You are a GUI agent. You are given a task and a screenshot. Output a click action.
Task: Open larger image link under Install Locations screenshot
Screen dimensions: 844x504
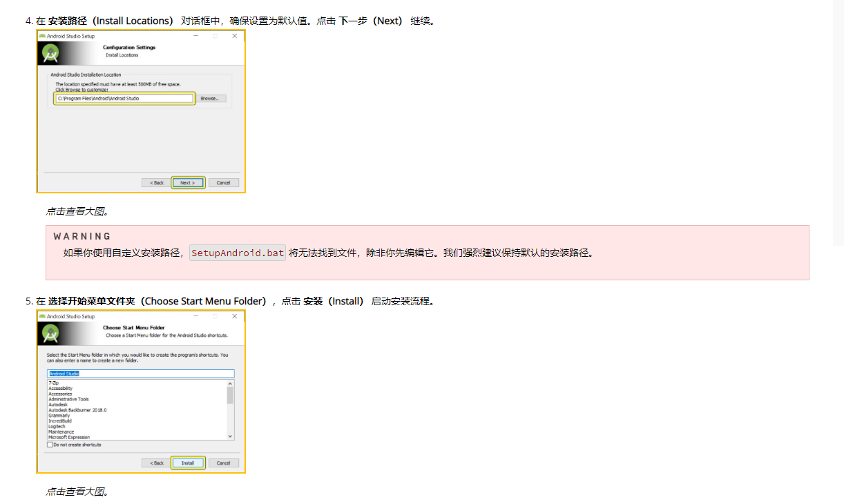(x=77, y=211)
